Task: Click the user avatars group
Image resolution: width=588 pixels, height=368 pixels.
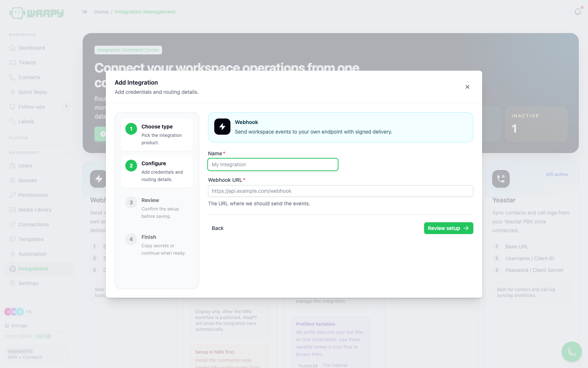Action: pos(14,312)
